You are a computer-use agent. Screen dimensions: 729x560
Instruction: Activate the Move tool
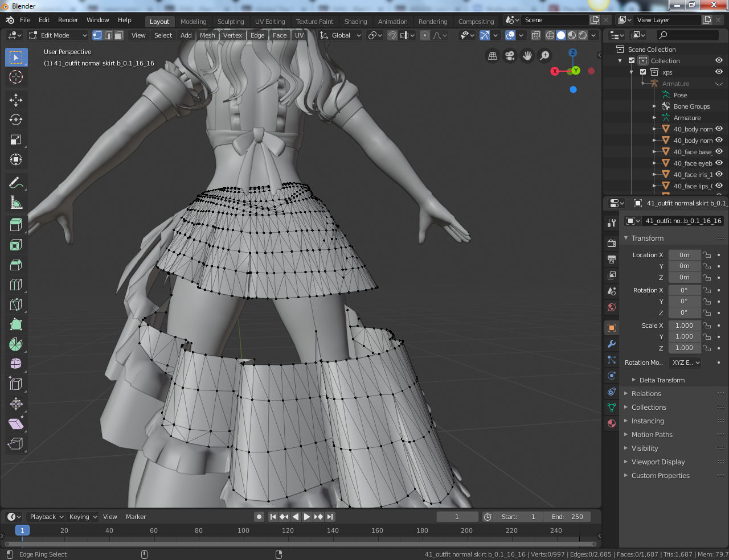[16, 100]
